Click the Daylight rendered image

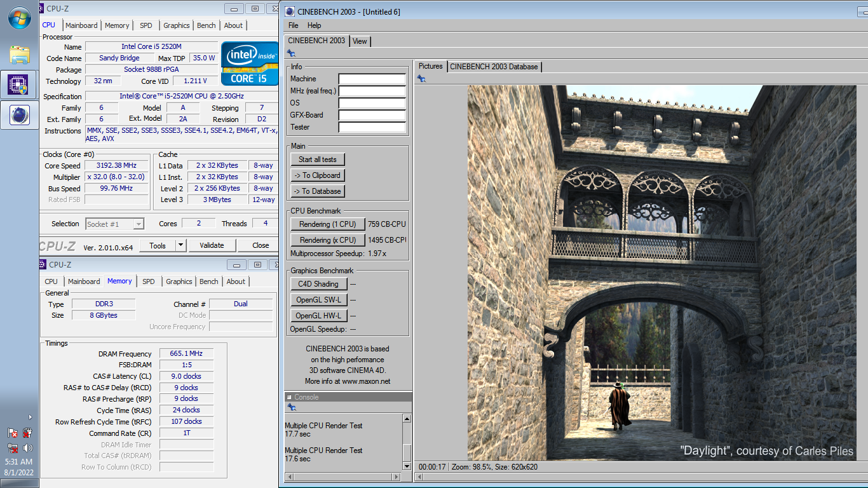tap(661, 273)
